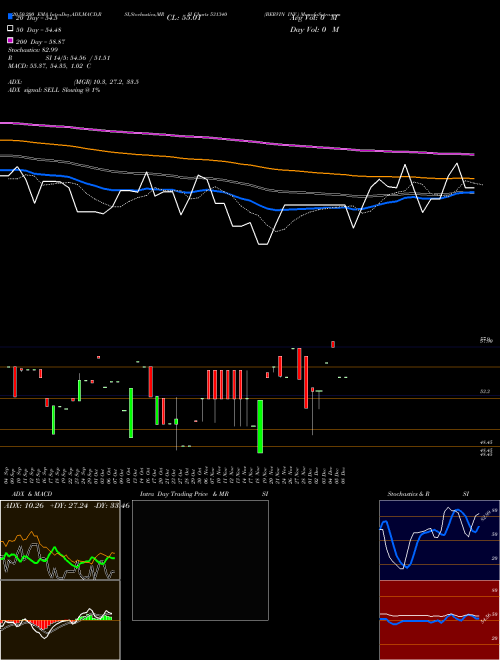Click the magenta 200 Day legend swatch

[10, 40]
